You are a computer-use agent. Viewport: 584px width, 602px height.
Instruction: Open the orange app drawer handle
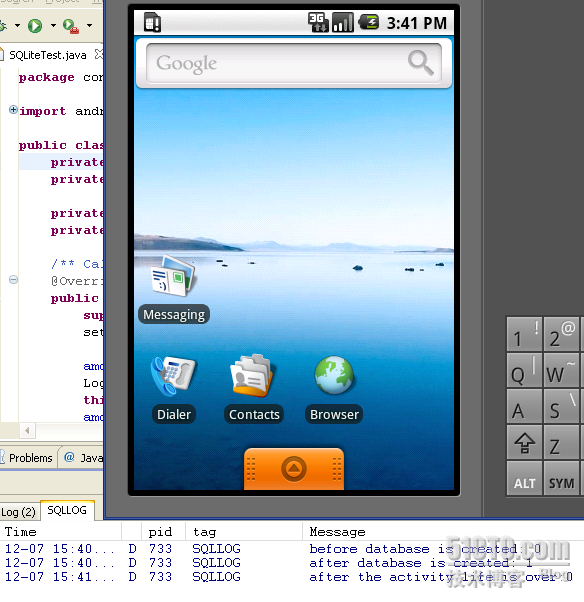click(x=294, y=469)
